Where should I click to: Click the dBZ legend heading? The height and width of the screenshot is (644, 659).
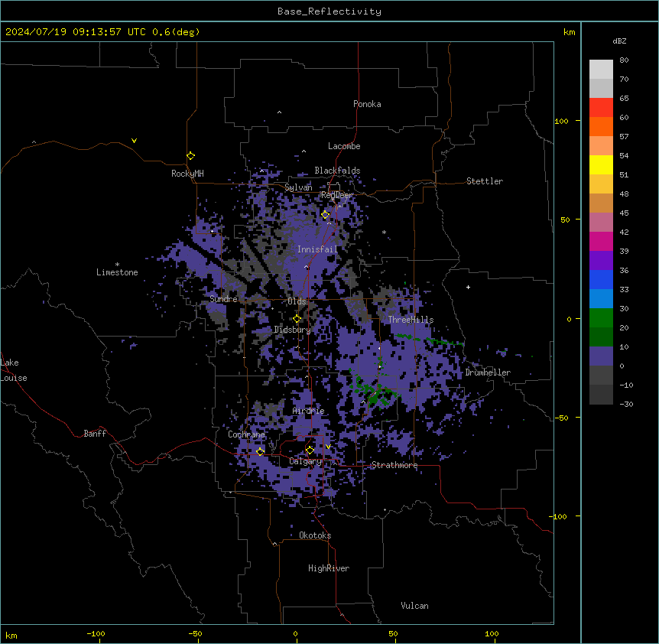tap(619, 41)
